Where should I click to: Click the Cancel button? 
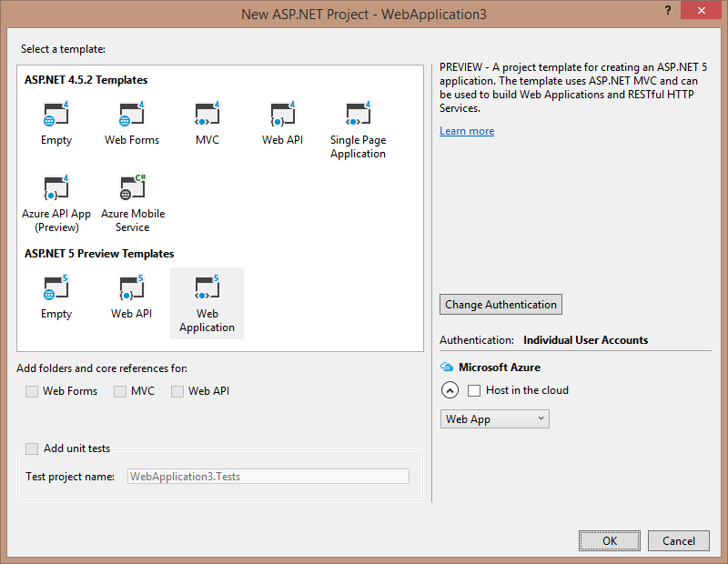[679, 540]
